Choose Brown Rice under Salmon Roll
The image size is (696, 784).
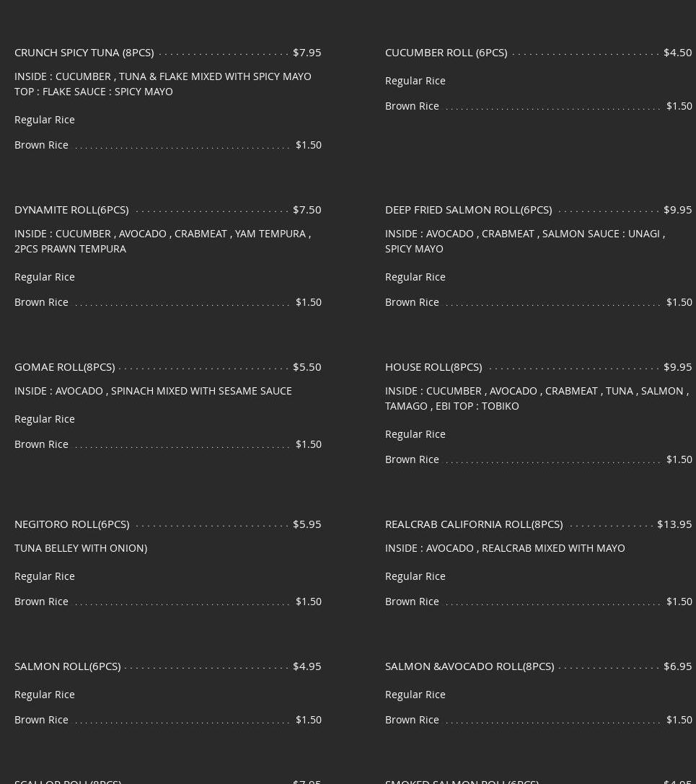[41, 719]
